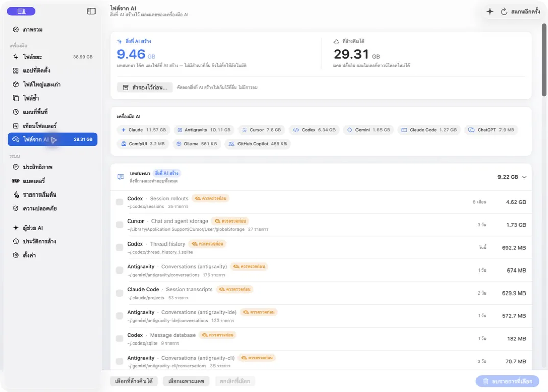Click the เทียบโฟลเดอร์ compare icon
This screenshot has width=548, height=392.
coord(16,126)
